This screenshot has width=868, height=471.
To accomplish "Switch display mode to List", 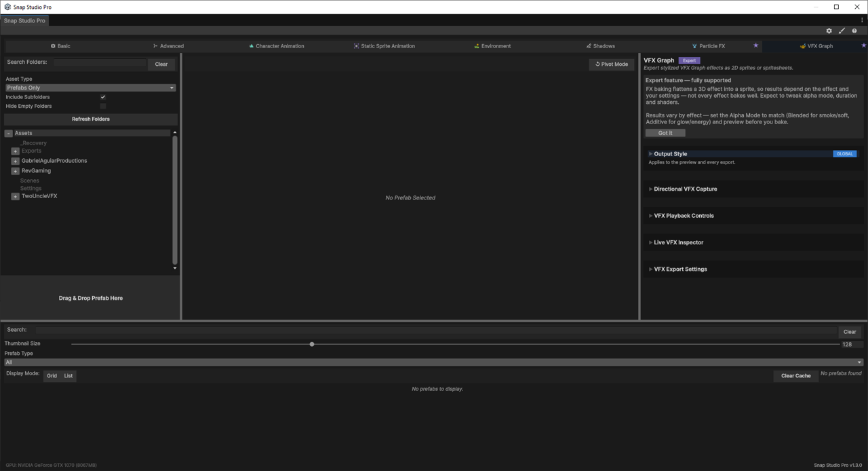I will tap(68, 376).
